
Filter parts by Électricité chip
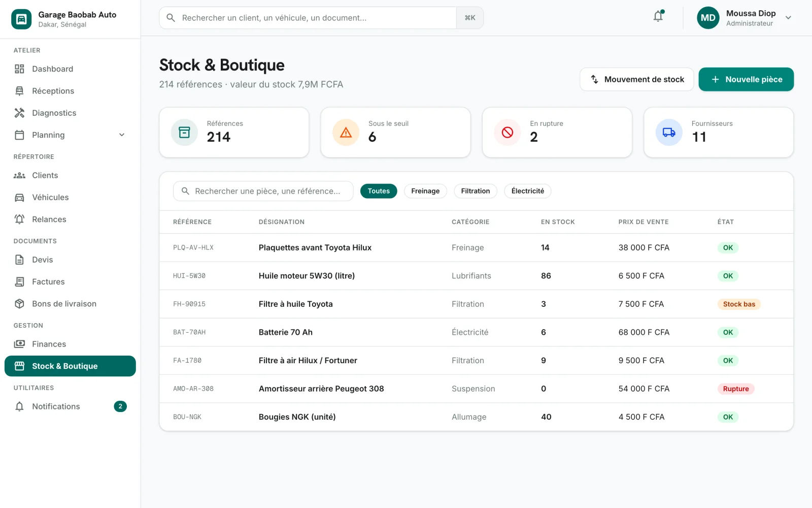coord(528,191)
